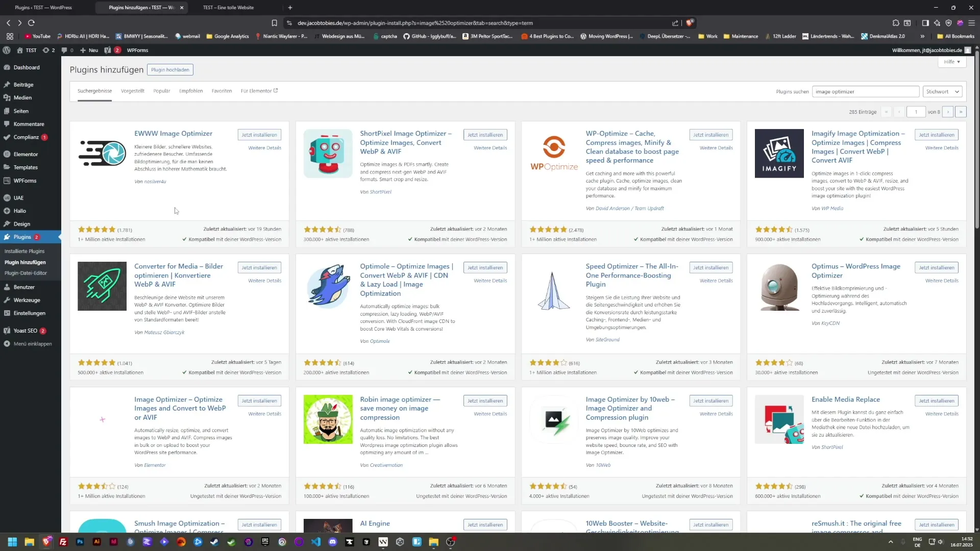Screen dimensions: 980x551
Task: Click the browser extensions puzzle icon
Action: [x=896, y=23]
